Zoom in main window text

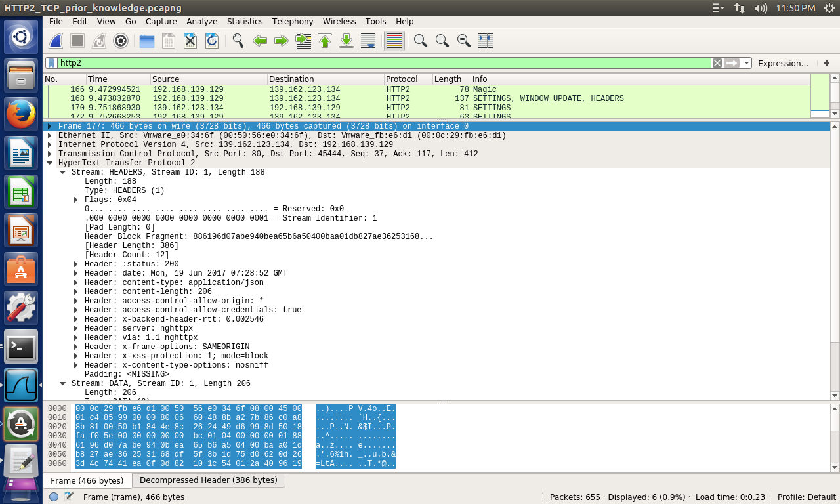pos(421,41)
